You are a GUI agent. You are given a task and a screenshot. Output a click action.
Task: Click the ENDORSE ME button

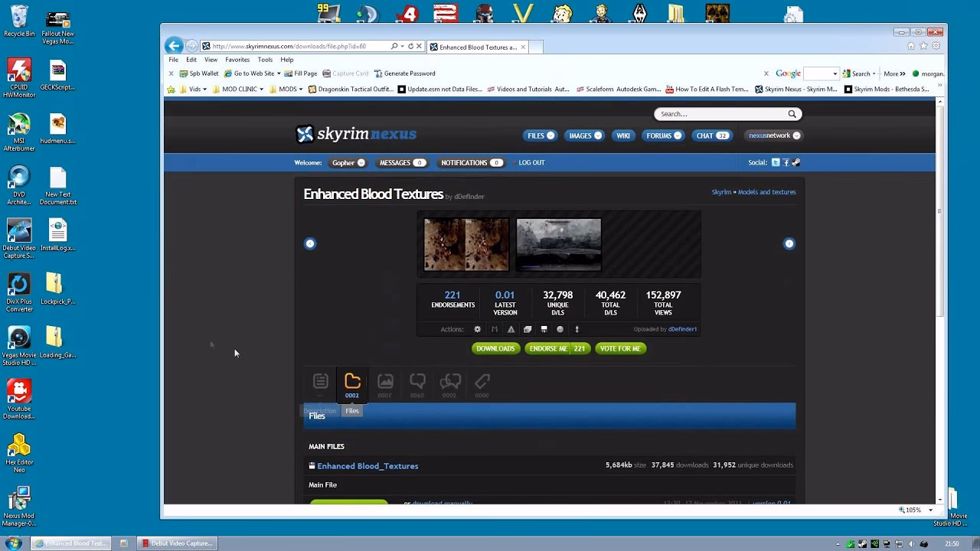(x=557, y=348)
